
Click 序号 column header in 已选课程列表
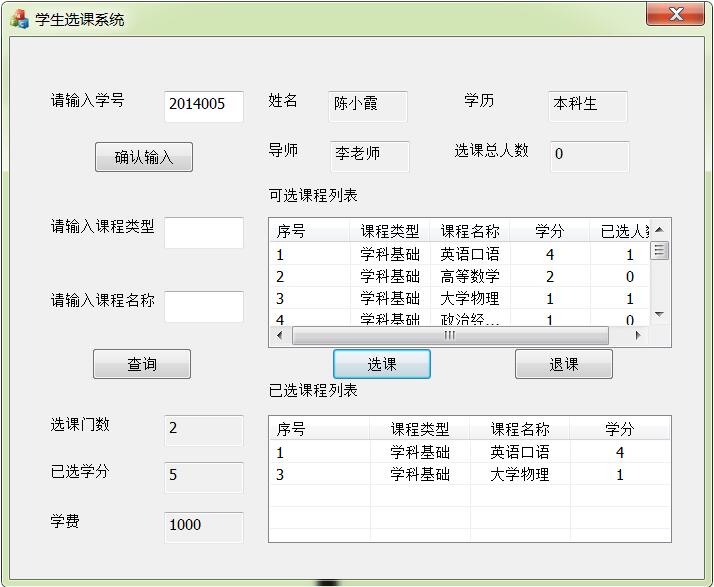(319, 429)
